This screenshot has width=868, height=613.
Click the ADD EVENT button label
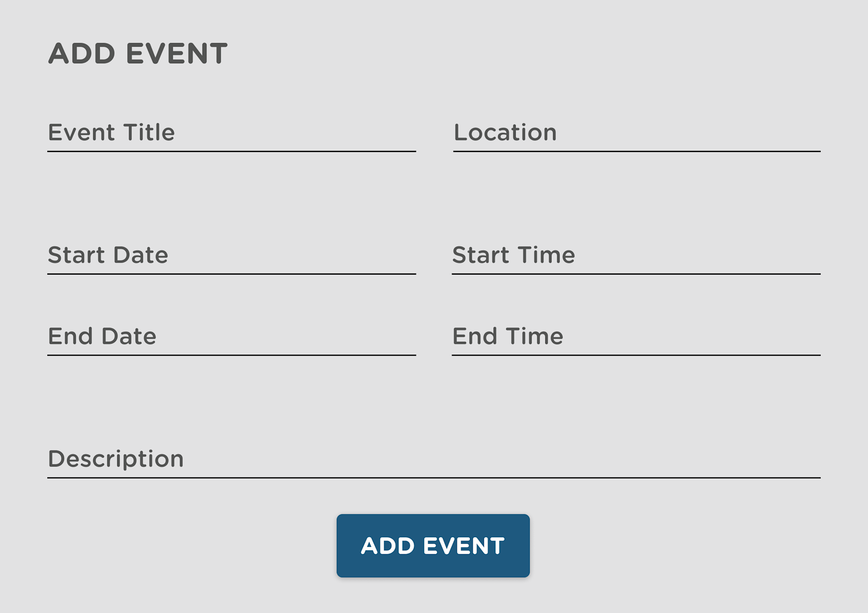pyautogui.click(x=433, y=546)
